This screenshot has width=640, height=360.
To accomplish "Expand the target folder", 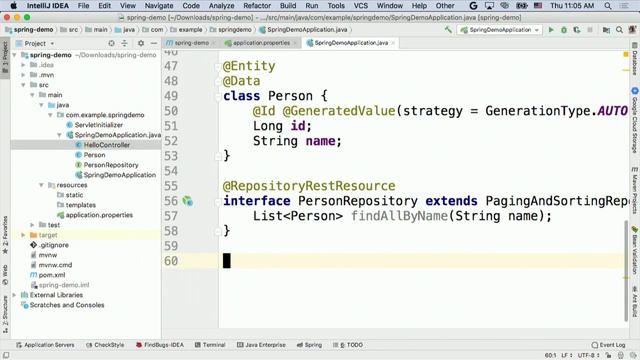I will [x=23, y=235].
